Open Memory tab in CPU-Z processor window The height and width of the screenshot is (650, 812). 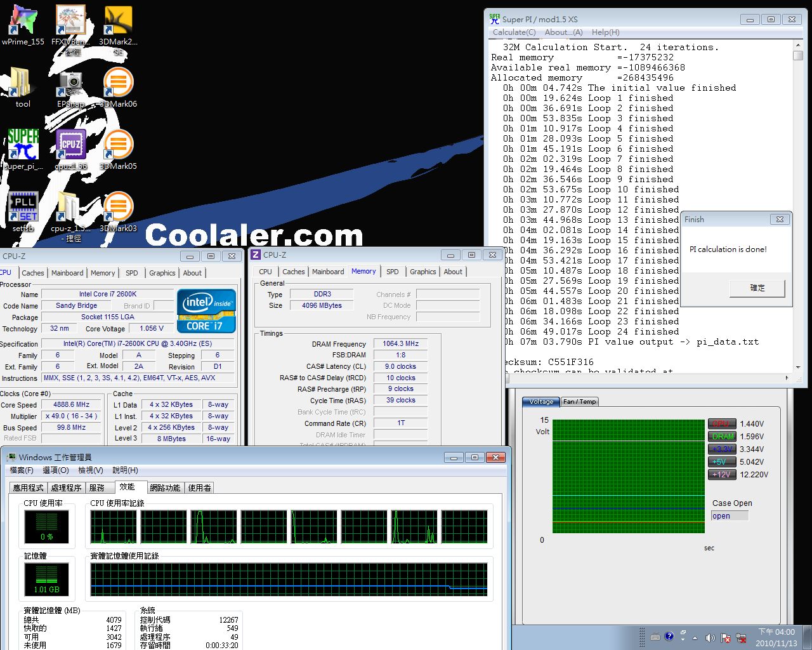click(x=103, y=273)
